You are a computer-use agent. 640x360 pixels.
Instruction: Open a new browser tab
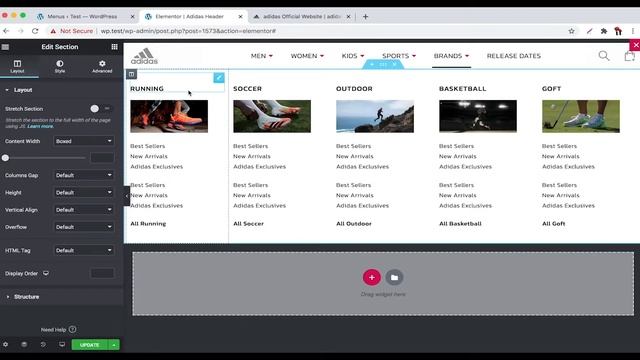[365, 17]
